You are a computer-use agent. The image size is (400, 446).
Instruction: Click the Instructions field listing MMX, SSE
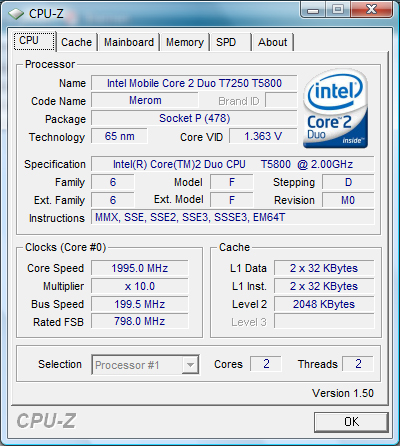pos(233,217)
